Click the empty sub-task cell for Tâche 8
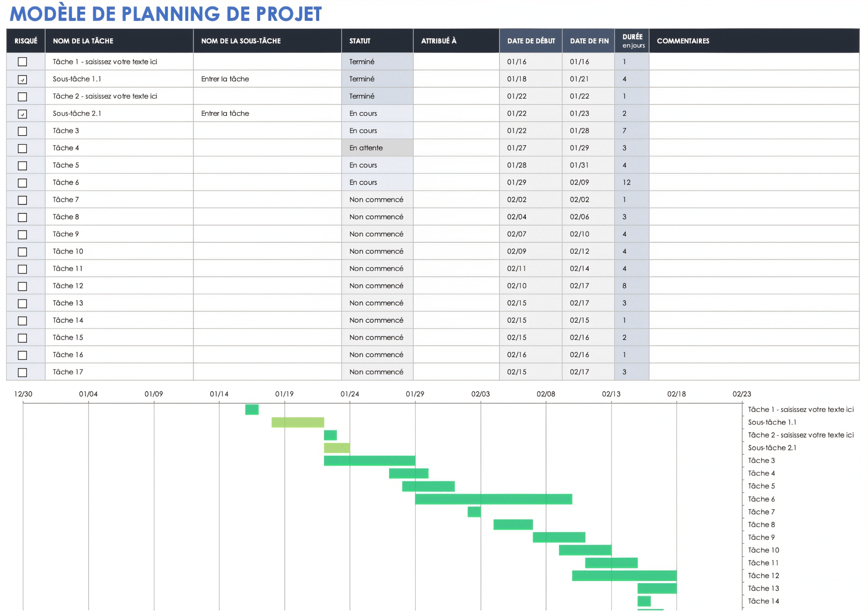The width and height of the screenshot is (868, 613). (267, 217)
